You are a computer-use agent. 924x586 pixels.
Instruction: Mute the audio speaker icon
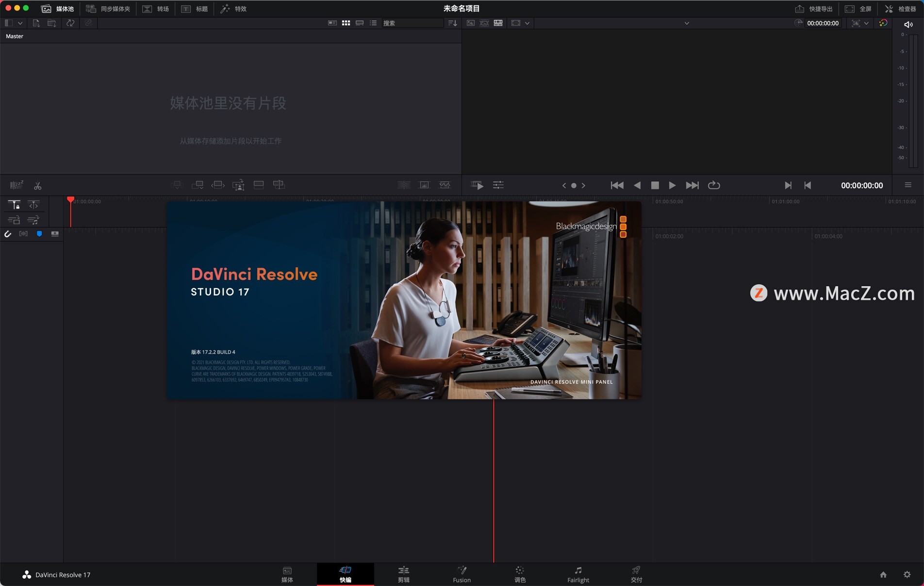[908, 24]
